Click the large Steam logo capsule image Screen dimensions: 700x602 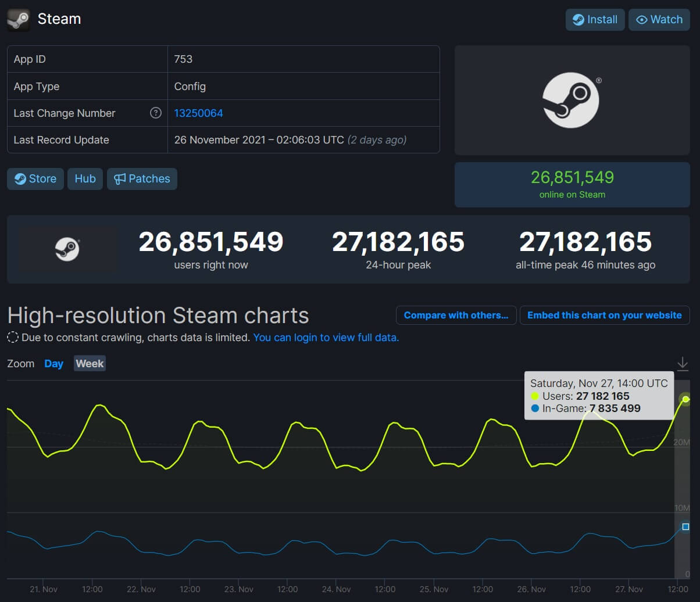[x=572, y=100]
